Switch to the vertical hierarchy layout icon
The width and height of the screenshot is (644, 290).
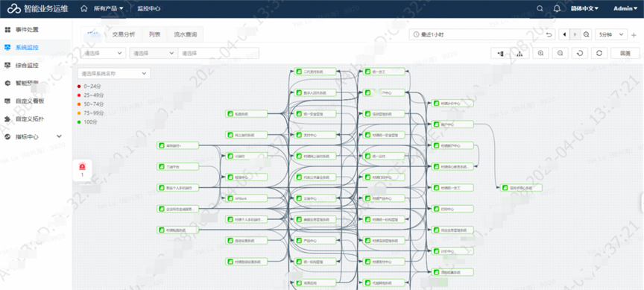[x=520, y=54]
